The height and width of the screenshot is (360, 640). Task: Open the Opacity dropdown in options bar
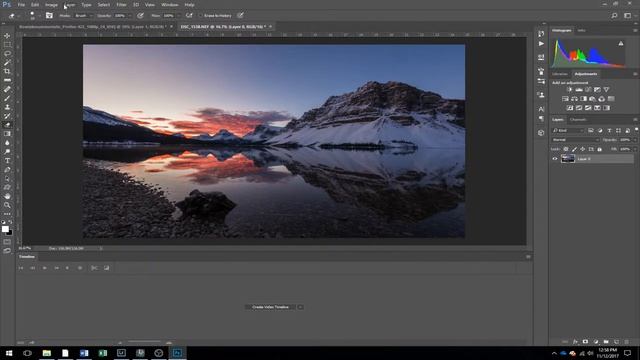pos(130,16)
